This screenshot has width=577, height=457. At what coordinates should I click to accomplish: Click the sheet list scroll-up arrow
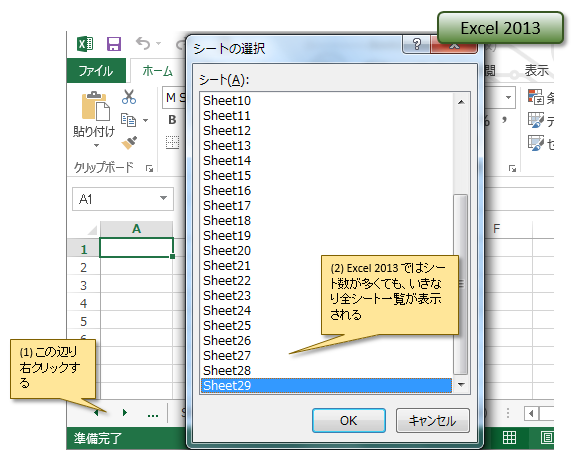pyautogui.click(x=461, y=102)
